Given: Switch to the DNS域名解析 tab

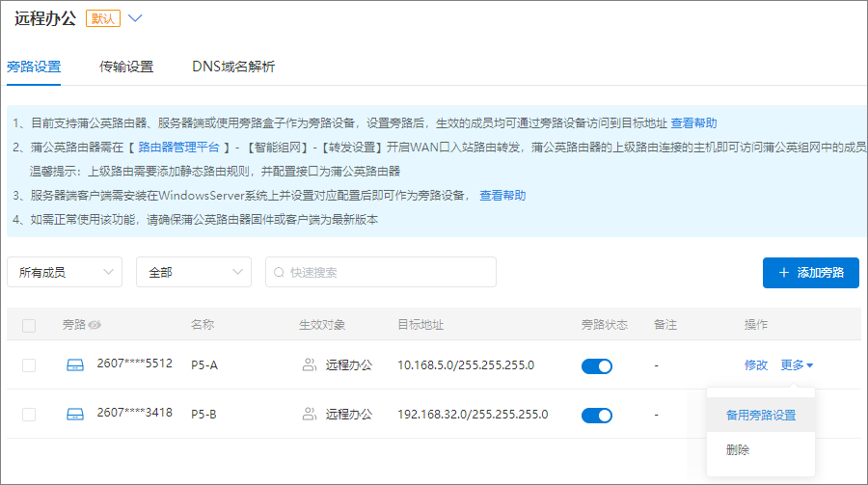Looking at the screenshot, I should tap(233, 67).
